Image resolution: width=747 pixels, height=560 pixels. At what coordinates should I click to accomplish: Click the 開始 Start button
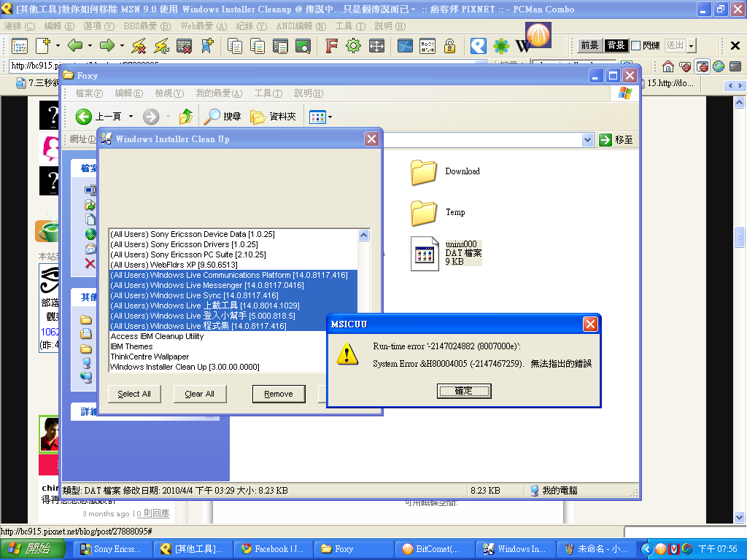(x=32, y=549)
